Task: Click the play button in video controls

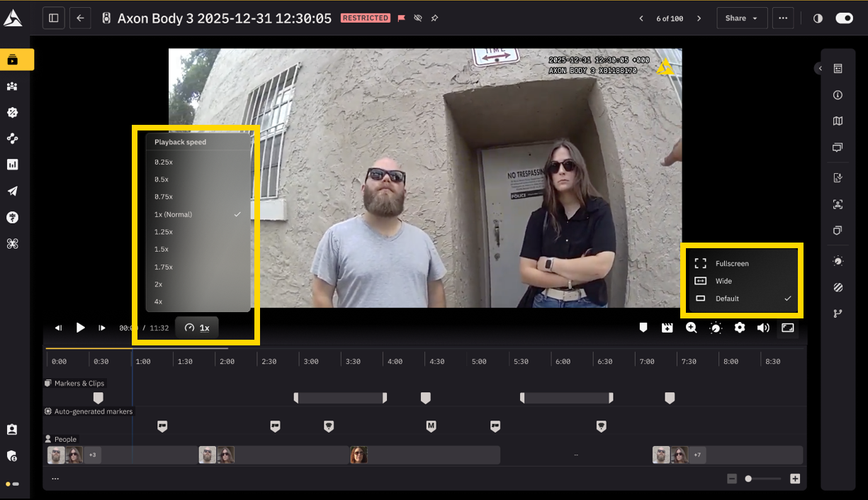Action: click(x=81, y=328)
